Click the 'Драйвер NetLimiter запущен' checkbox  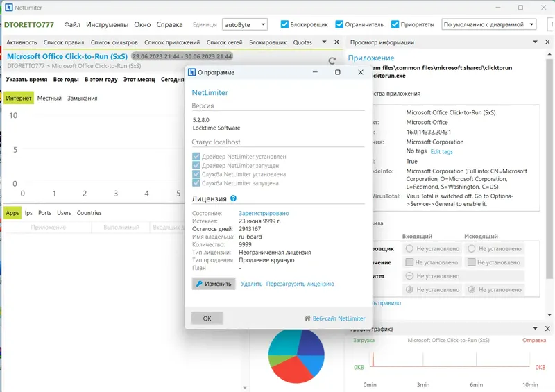tap(196, 165)
